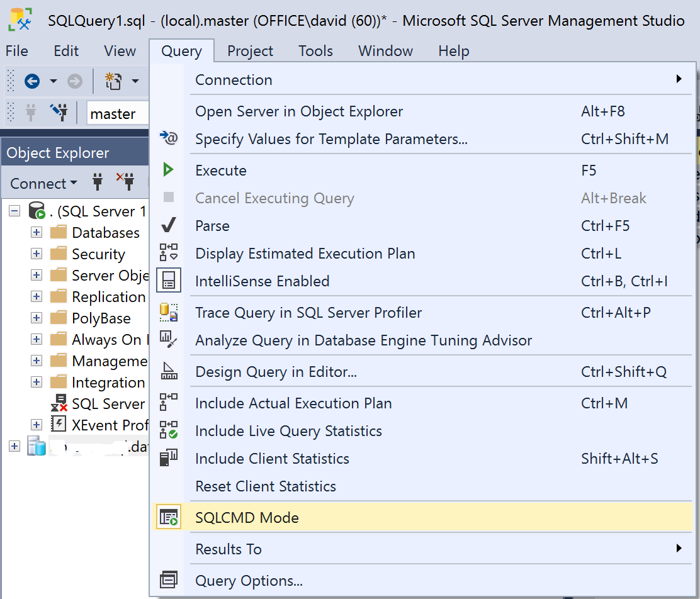Open the Project menu

coord(250,51)
